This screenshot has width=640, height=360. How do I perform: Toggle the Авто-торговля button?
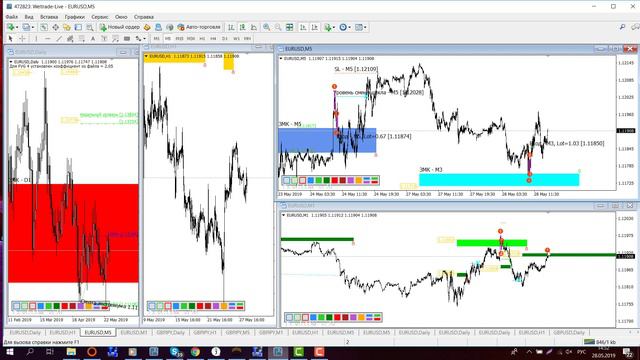tap(199, 27)
